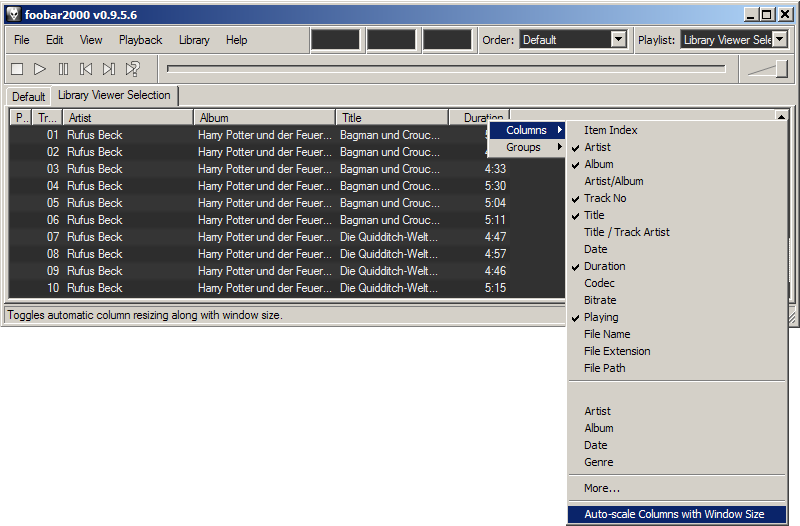The image size is (800, 526).
Task: Click the random playback icon
Action: [x=133, y=69]
